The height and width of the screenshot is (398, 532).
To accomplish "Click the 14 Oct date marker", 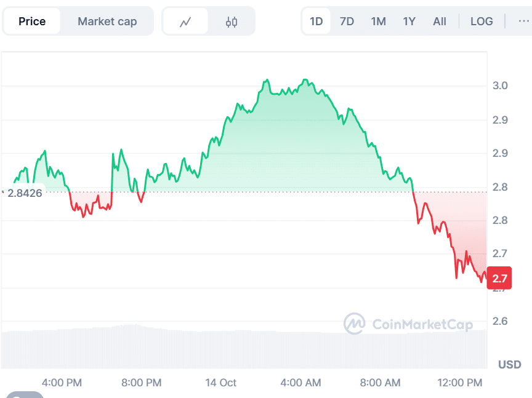I will 220,383.
